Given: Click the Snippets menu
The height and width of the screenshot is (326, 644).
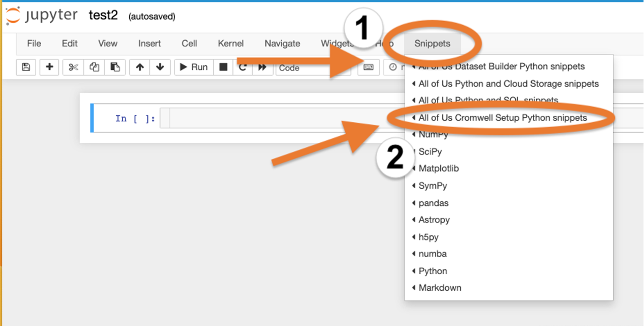Looking at the screenshot, I should click(x=432, y=43).
